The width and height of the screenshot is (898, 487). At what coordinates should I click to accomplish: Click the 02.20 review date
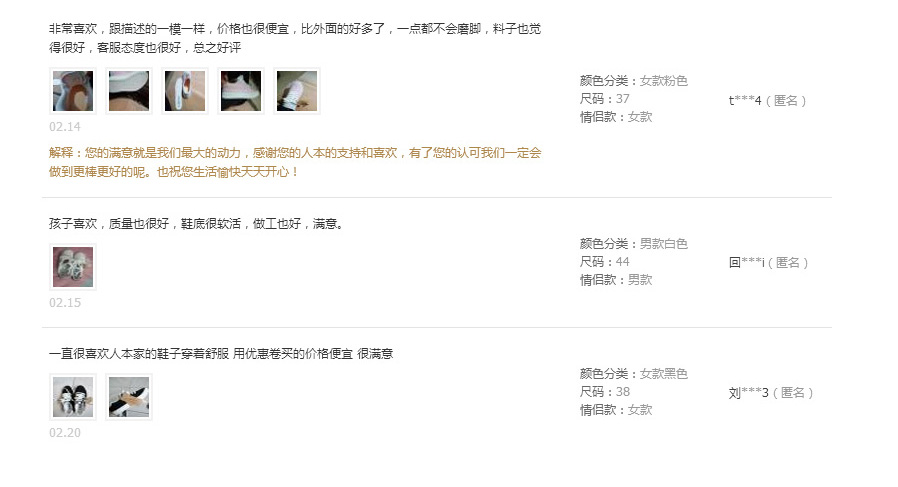pyautogui.click(x=65, y=433)
